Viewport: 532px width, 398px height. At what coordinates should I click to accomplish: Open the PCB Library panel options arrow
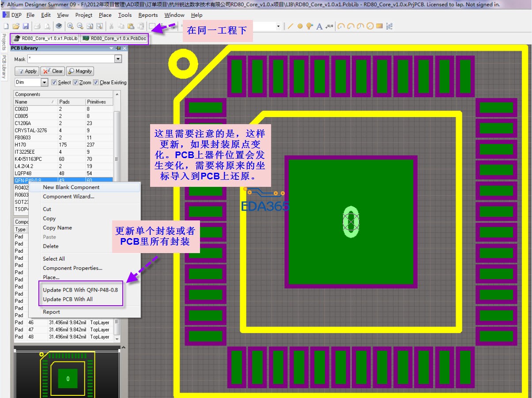click(x=111, y=48)
